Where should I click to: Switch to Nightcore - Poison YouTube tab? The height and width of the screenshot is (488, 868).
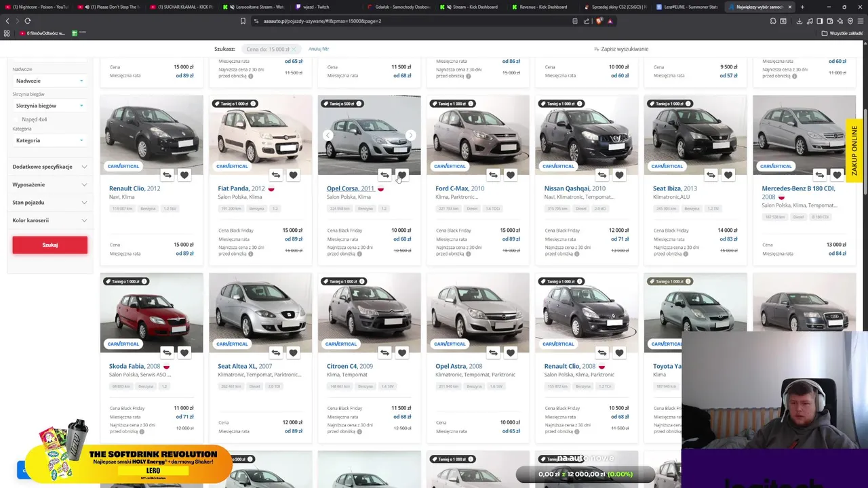click(x=37, y=7)
